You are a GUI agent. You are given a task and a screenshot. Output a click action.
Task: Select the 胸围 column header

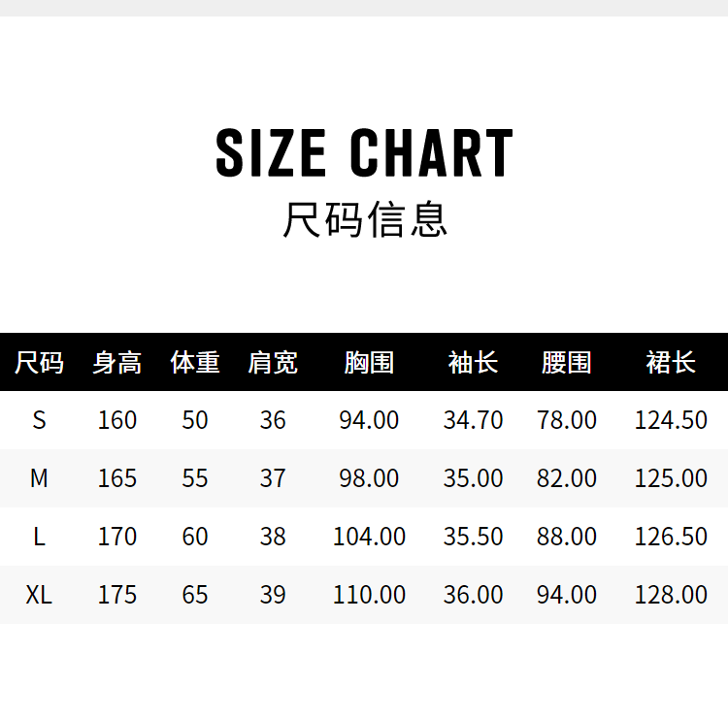[369, 363]
